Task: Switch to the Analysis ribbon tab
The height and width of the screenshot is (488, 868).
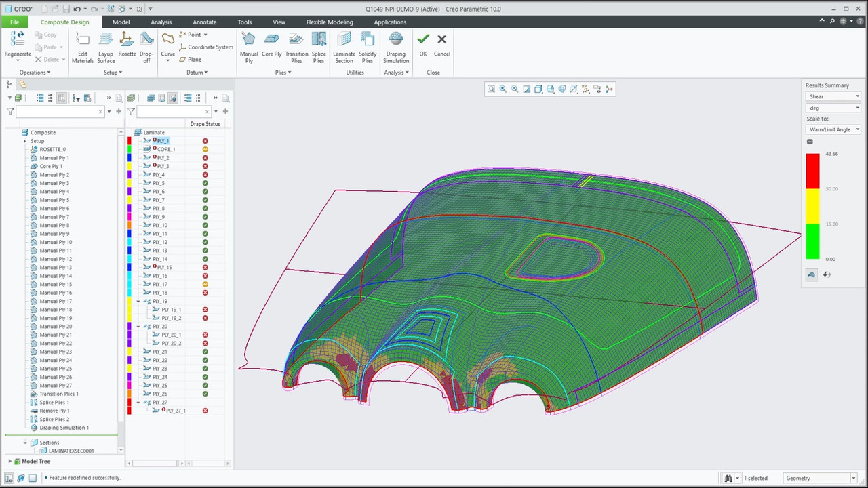Action: pos(161,22)
